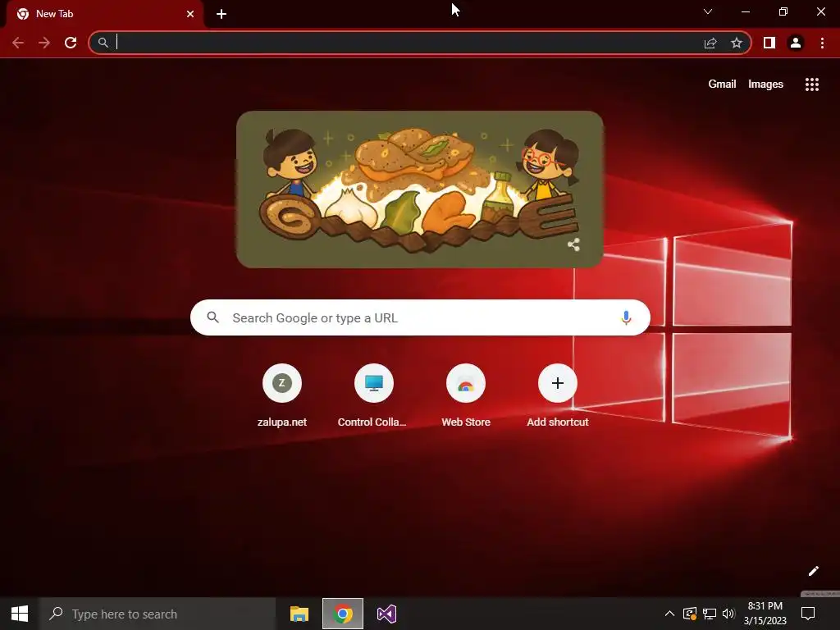Open the Windows Start menu
Screen dimensions: 840x630
(20, 614)
